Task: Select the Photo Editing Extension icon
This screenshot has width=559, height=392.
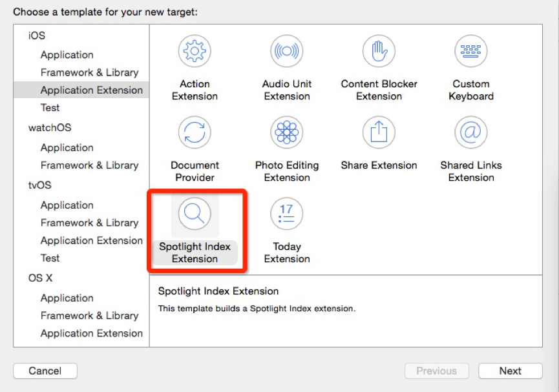Action: pyautogui.click(x=287, y=132)
